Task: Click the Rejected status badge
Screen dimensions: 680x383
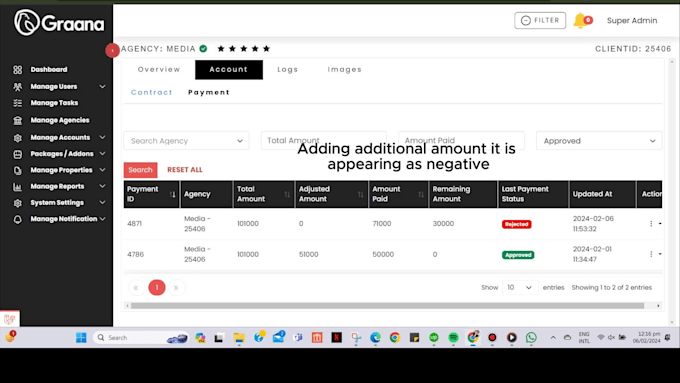Action: click(x=517, y=224)
